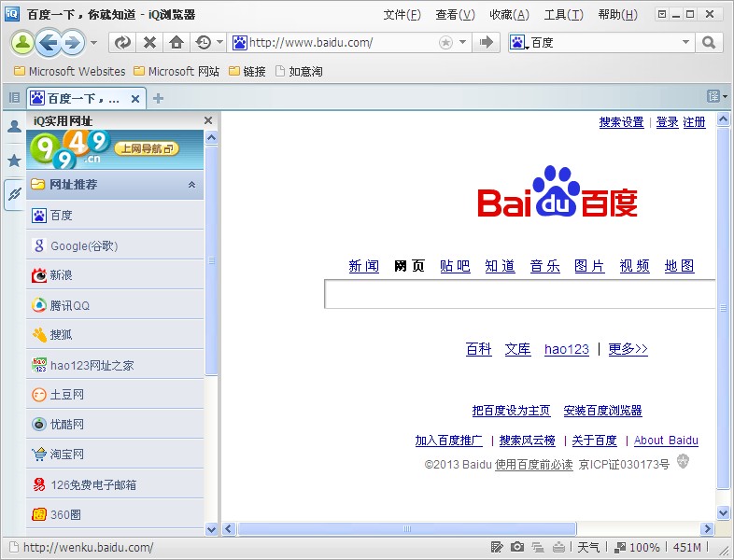
Task: Go to home page icon
Action: point(176,43)
